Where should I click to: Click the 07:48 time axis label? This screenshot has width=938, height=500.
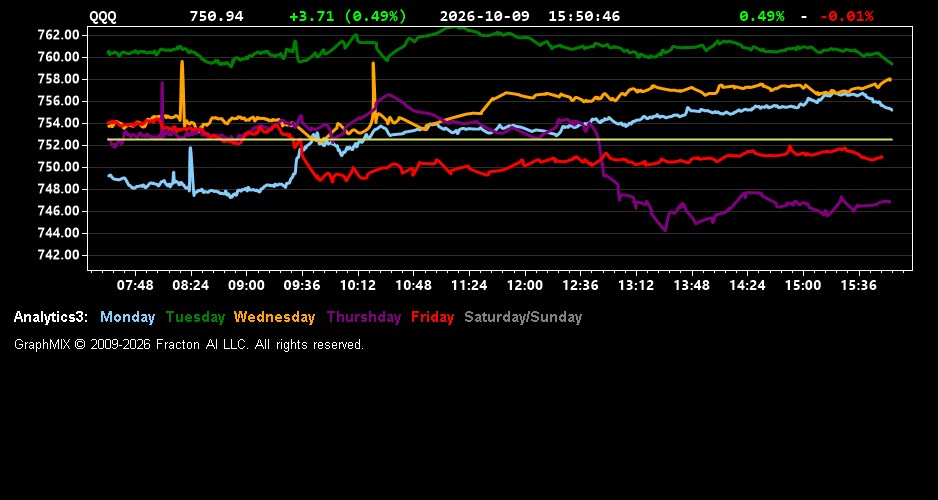(x=135, y=285)
